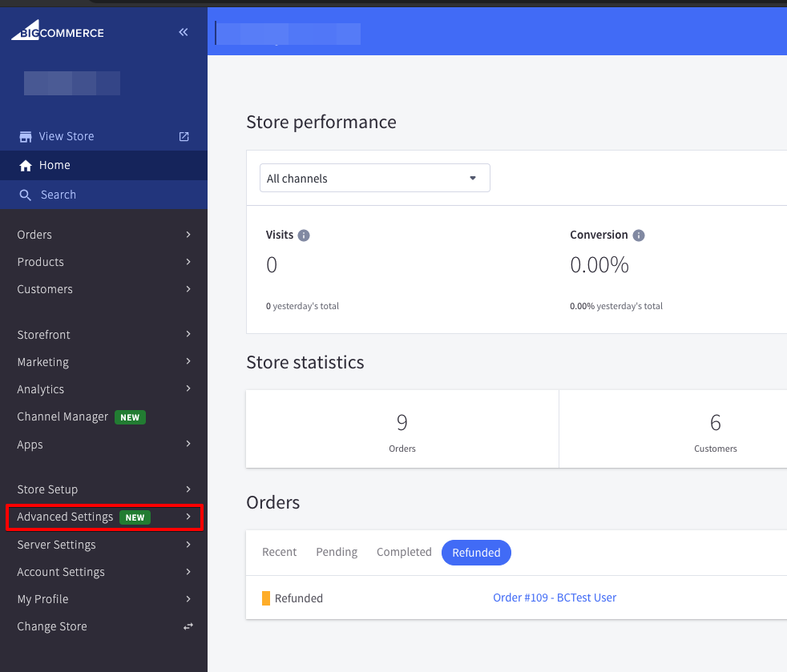Viewport: 787px width, 672px height.
Task: Open Order #109 - BCTest User
Action: (555, 598)
